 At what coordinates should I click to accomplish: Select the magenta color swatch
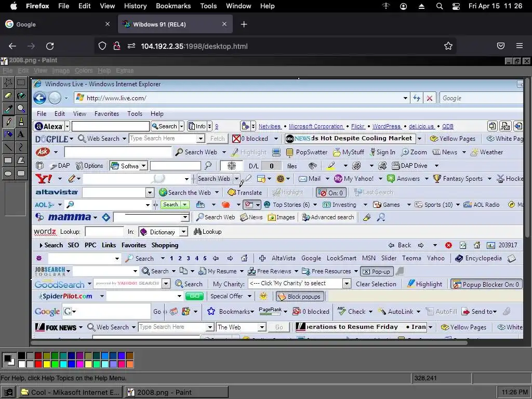(x=79, y=364)
